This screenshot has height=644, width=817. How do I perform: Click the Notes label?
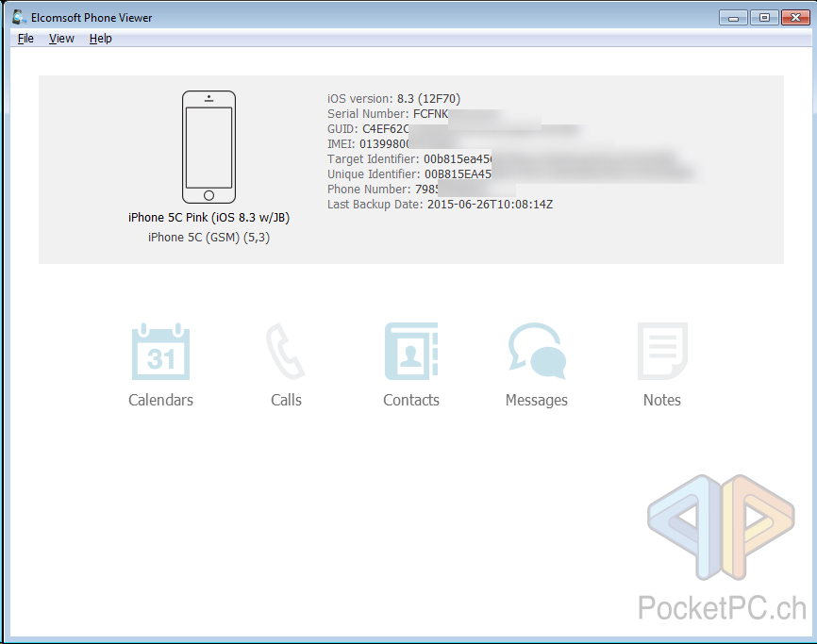pyautogui.click(x=661, y=400)
